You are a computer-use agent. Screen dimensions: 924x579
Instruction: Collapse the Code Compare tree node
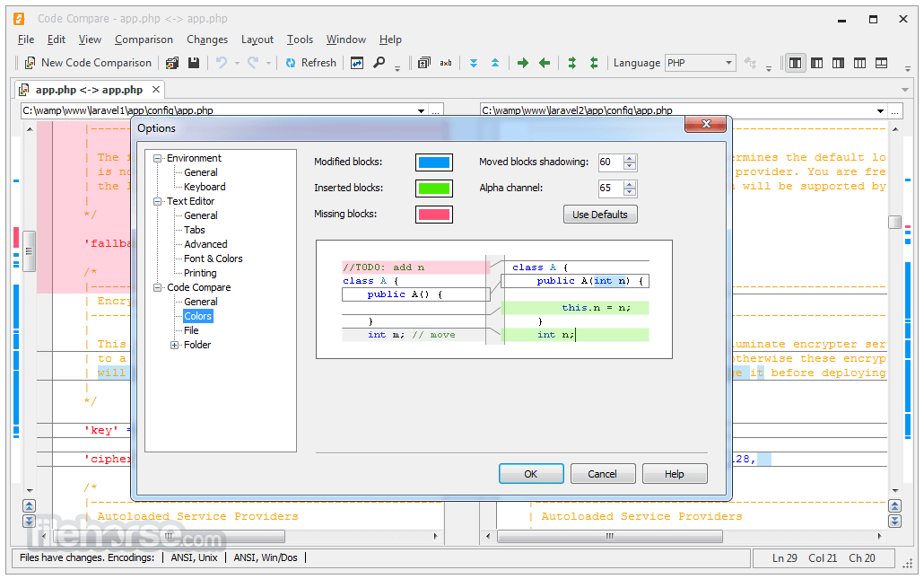(x=157, y=288)
